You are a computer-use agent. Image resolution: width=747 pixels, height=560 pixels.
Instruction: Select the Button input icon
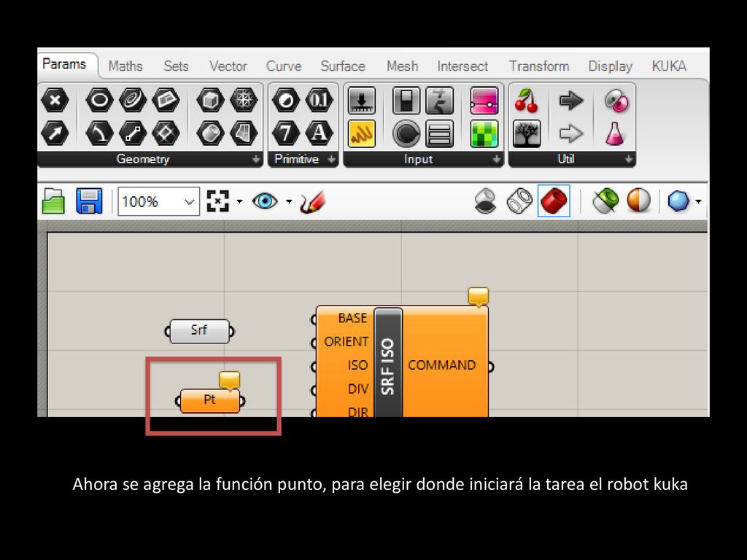pos(406,133)
